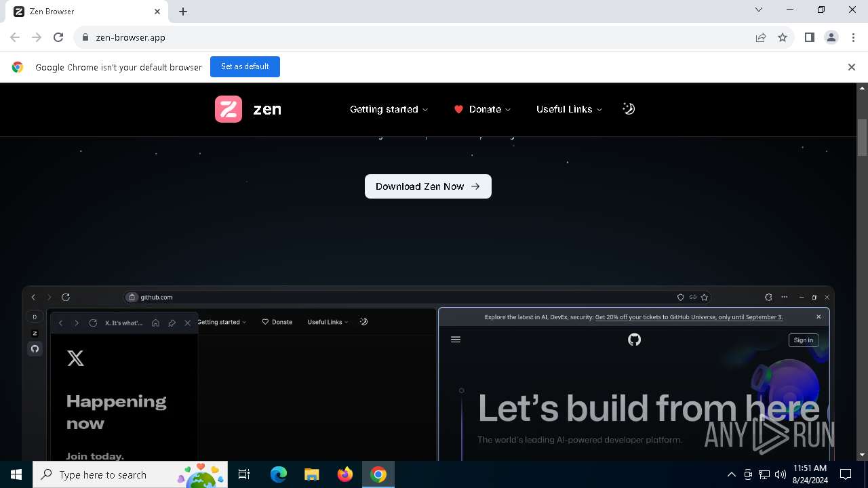Expand the Getting started dropdown
Image resolution: width=868 pixels, height=488 pixels.
389,109
